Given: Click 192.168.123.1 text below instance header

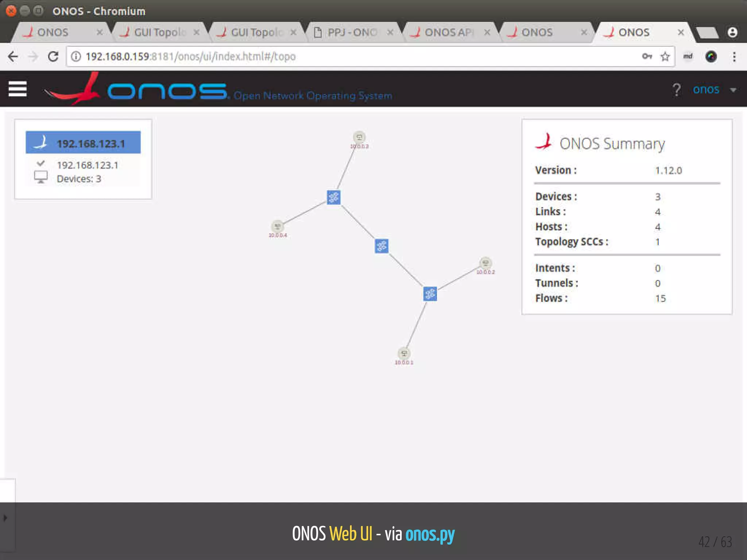Looking at the screenshot, I should click(88, 165).
